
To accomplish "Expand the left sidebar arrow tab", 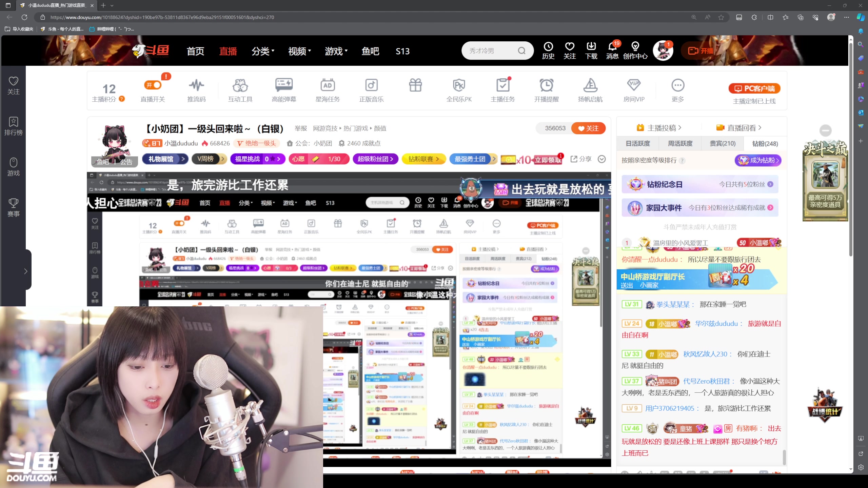I will tap(26, 271).
